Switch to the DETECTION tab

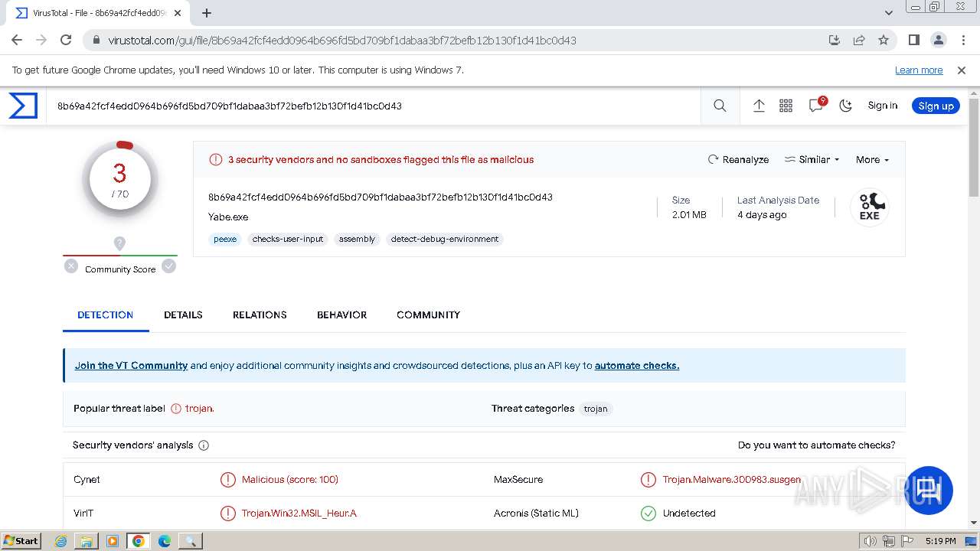(106, 315)
